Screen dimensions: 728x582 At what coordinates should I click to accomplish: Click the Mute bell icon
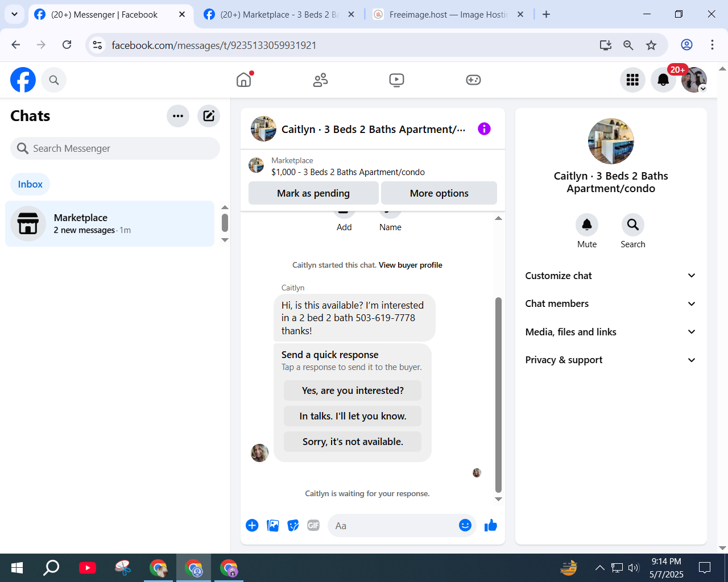[x=587, y=225]
